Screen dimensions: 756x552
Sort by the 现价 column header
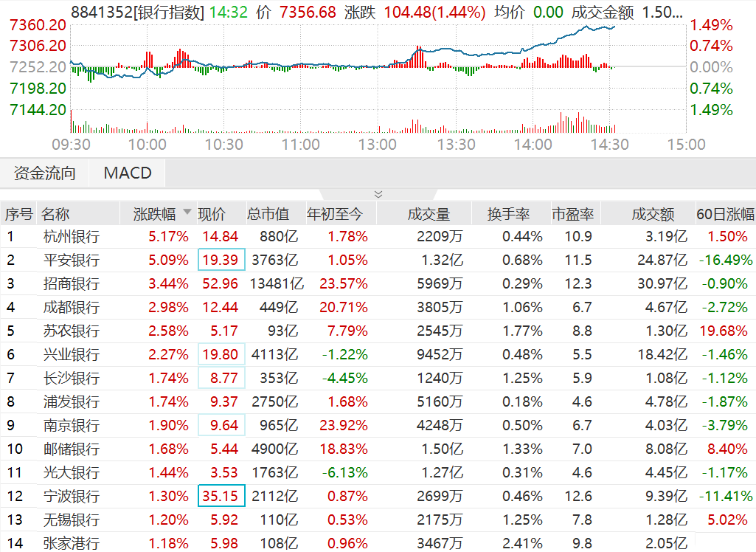click(212, 214)
